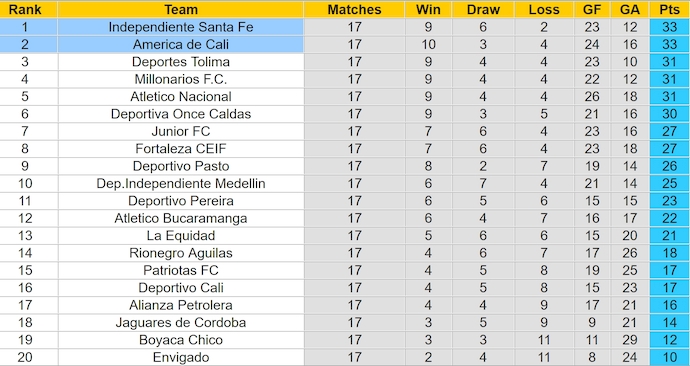The height and width of the screenshot is (366, 690).
Task: Click the Independiente Santa Fe team cell
Action: (180, 27)
